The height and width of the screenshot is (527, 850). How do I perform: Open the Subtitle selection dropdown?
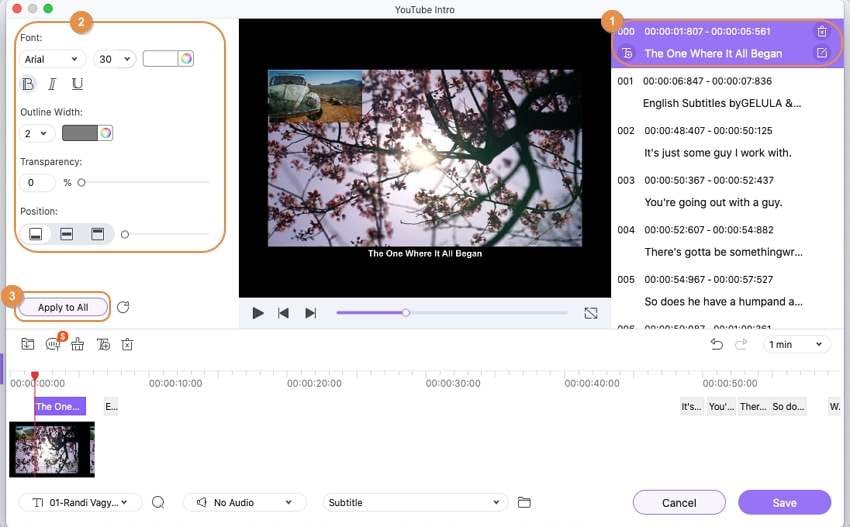415,503
